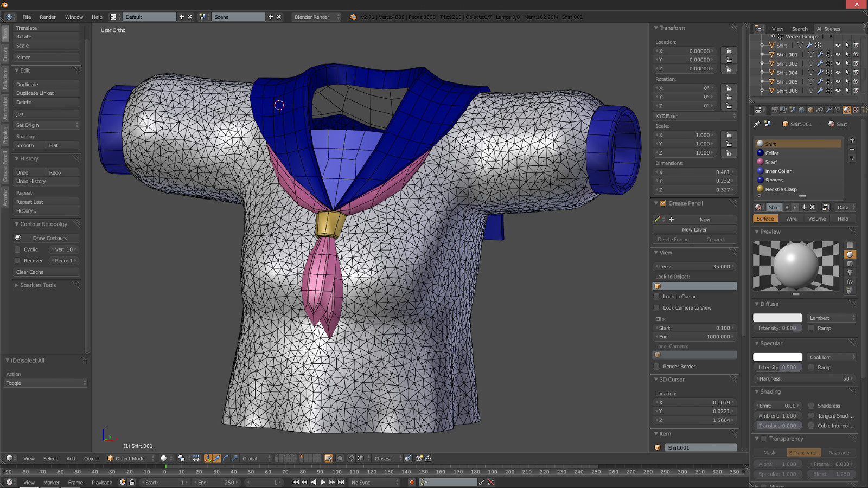Viewport: 868px width, 488px height.
Task: Select the scale manipulator icon
Action: (x=234, y=458)
